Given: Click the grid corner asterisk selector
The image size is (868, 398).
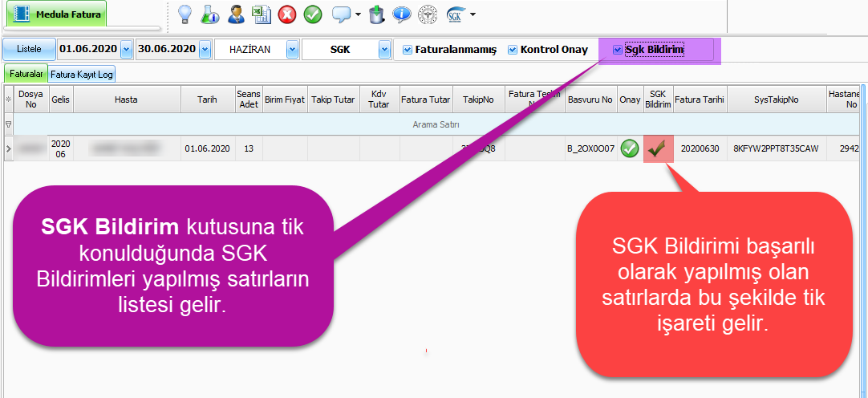Looking at the screenshot, I should (8, 99).
